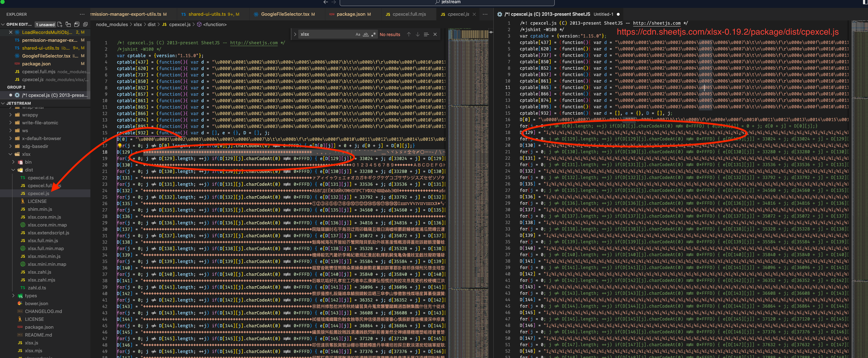
Task: Go to previous match arrow
Action: pyautogui.click(x=409, y=34)
